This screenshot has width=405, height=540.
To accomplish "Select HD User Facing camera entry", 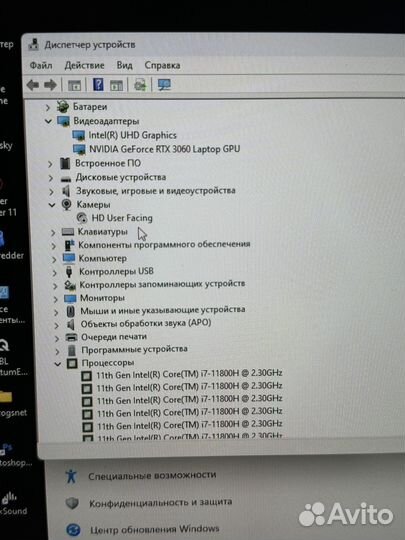I will (122, 218).
